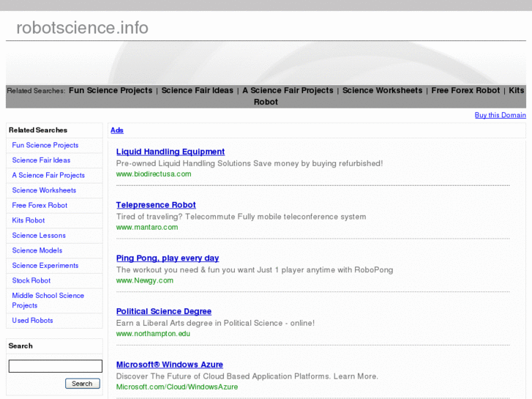Click the Ads label link
532x399 pixels.
pyautogui.click(x=117, y=130)
